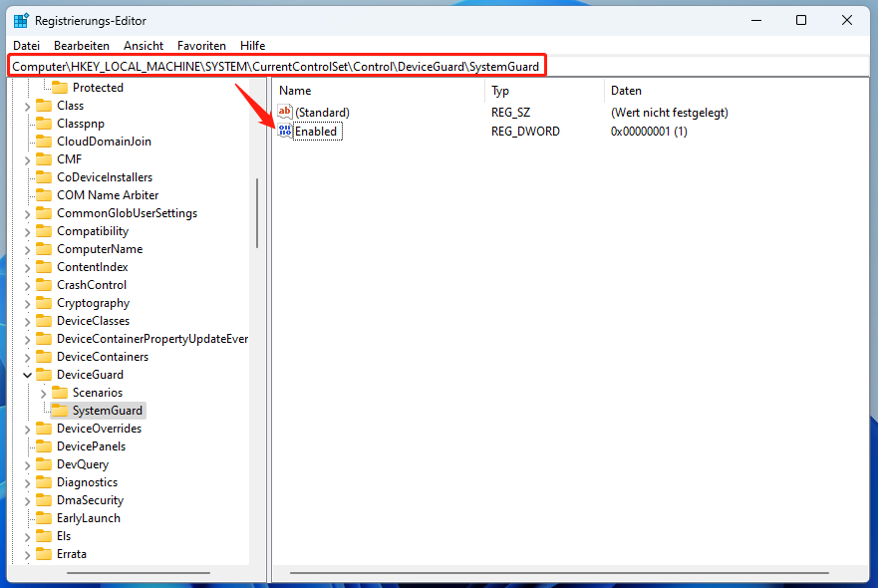
Task: Click the DeviceContainers folder icon
Action: pyautogui.click(x=44, y=356)
